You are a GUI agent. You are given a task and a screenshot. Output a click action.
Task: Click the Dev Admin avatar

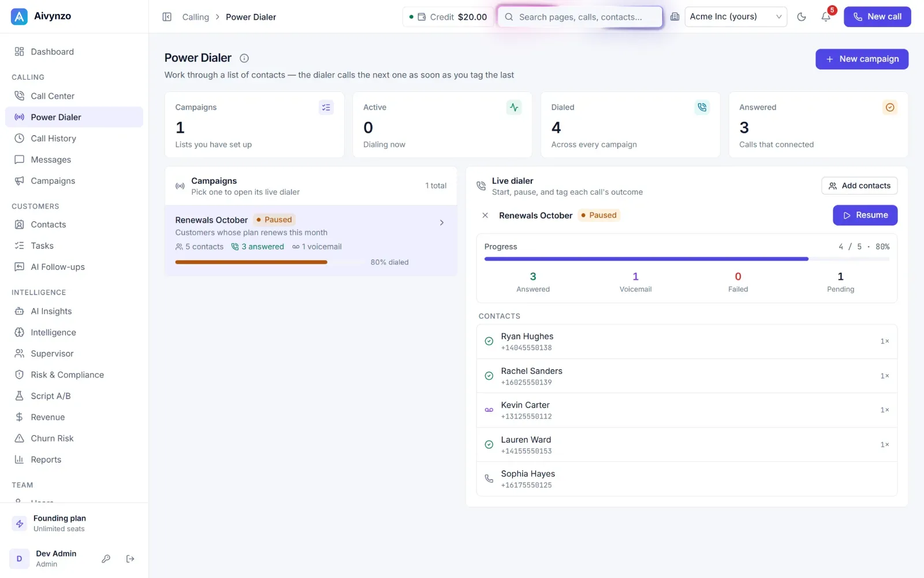click(19, 559)
